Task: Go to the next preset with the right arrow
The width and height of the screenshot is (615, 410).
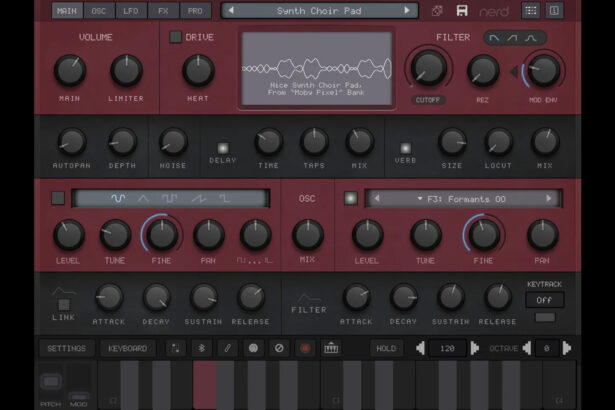Action: pyautogui.click(x=407, y=11)
